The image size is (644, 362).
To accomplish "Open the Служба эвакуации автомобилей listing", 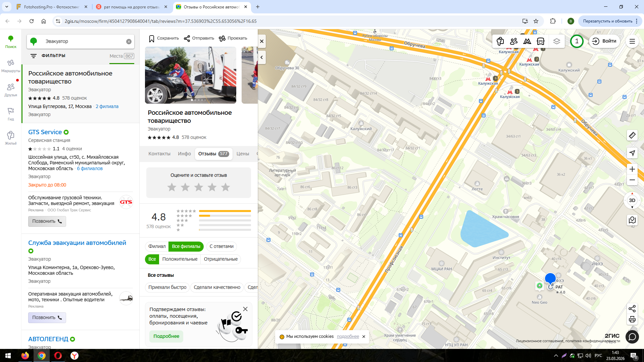I will (77, 243).
